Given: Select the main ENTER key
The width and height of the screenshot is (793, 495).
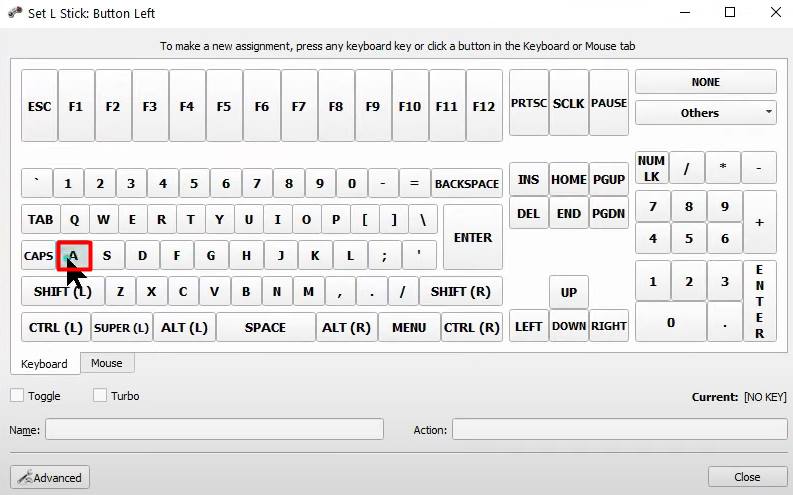Looking at the screenshot, I should tap(473, 237).
